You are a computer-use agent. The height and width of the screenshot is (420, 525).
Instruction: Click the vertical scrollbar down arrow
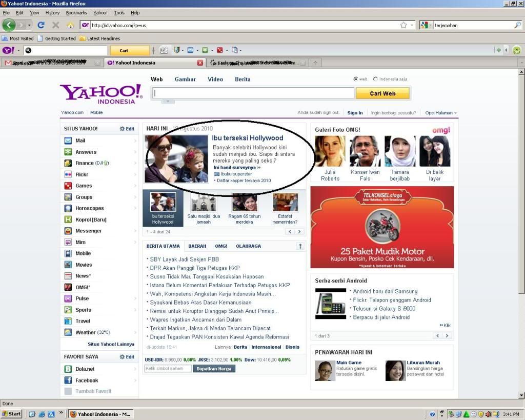pos(521,395)
